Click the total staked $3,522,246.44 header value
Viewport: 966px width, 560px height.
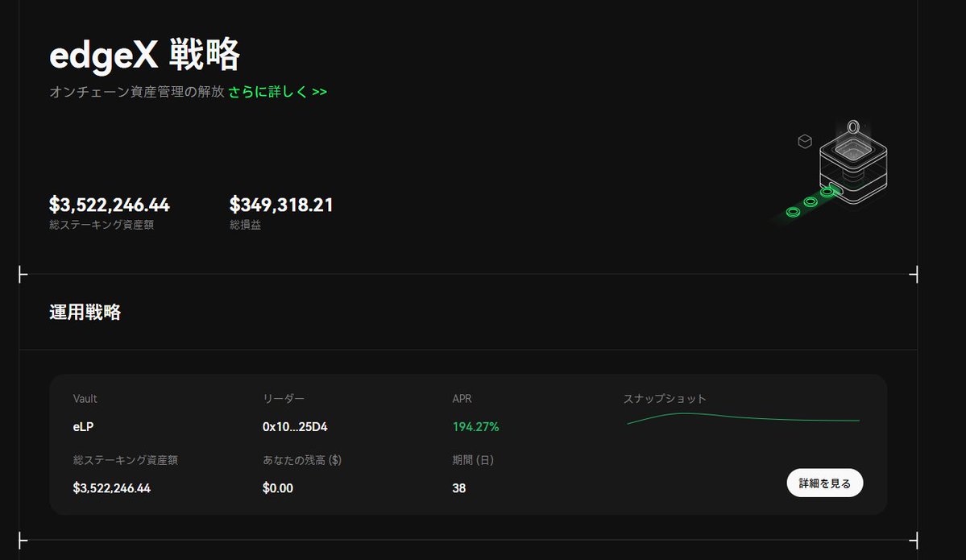coord(109,205)
